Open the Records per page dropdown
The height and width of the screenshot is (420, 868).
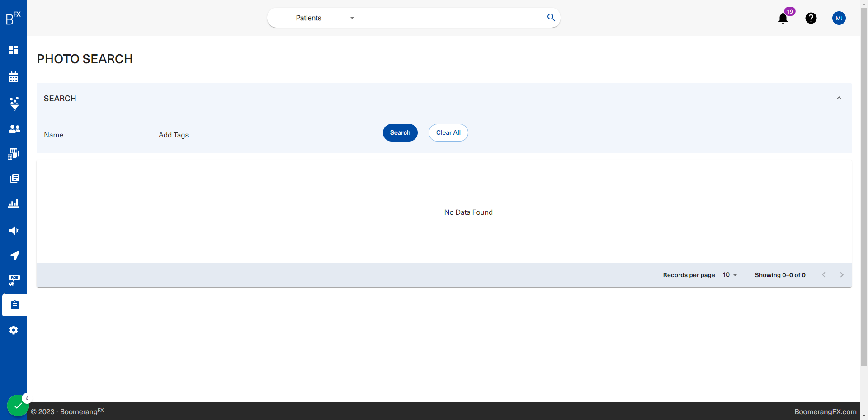click(730, 275)
